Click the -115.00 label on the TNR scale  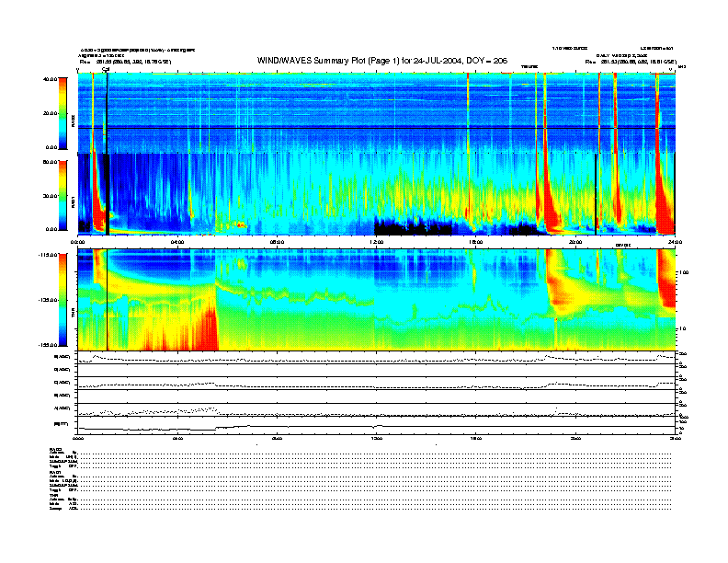pos(49,255)
